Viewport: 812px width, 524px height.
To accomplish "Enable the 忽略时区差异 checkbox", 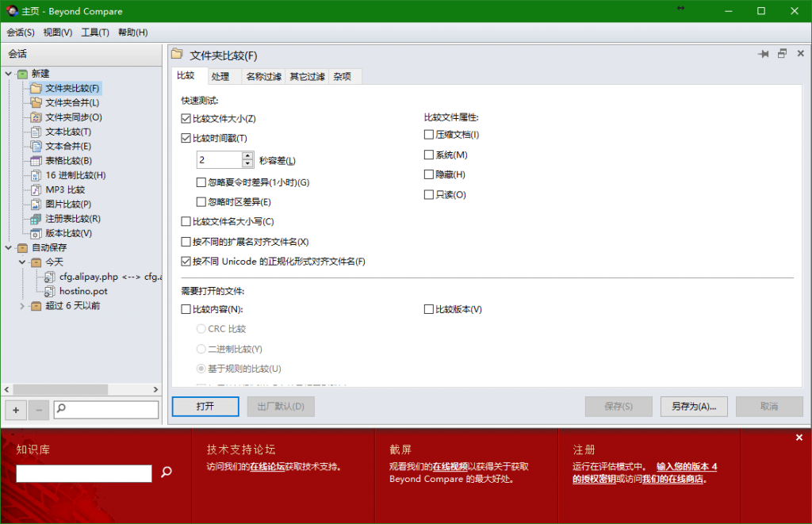I will pyautogui.click(x=201, y=202).
